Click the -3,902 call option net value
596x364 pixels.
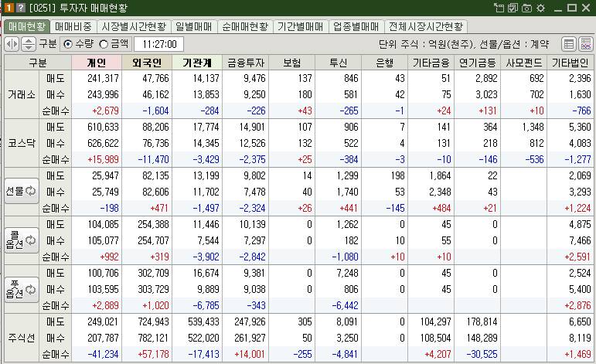pyautogui.click(x=206, y=257)
